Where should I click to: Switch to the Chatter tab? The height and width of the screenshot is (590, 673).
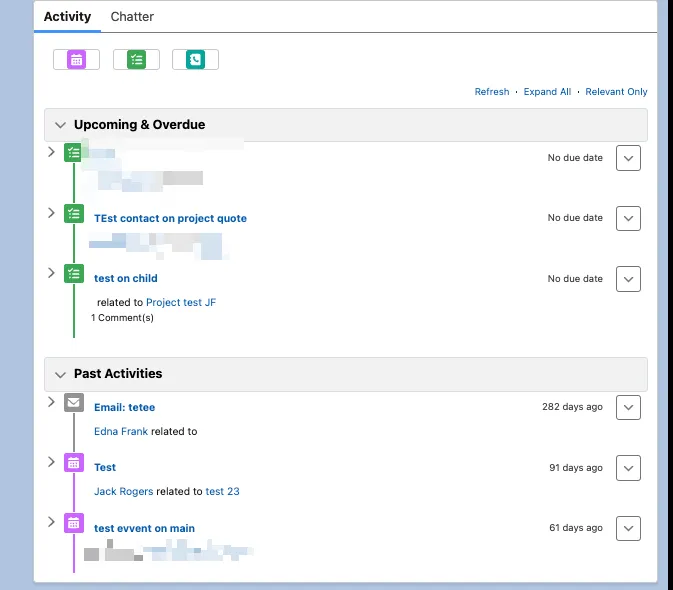pyautogui.click(x=132, y=16)
